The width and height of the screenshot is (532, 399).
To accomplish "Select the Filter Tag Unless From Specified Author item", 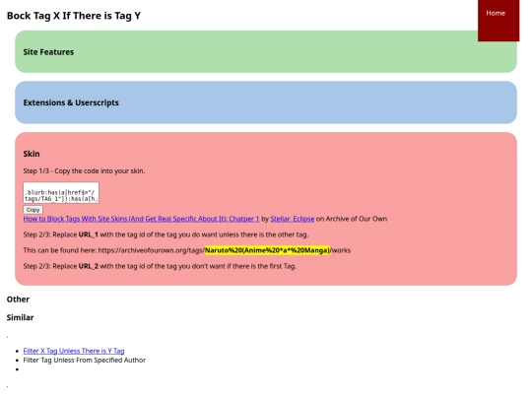I will pyautogui.click(x=84, y=360).
